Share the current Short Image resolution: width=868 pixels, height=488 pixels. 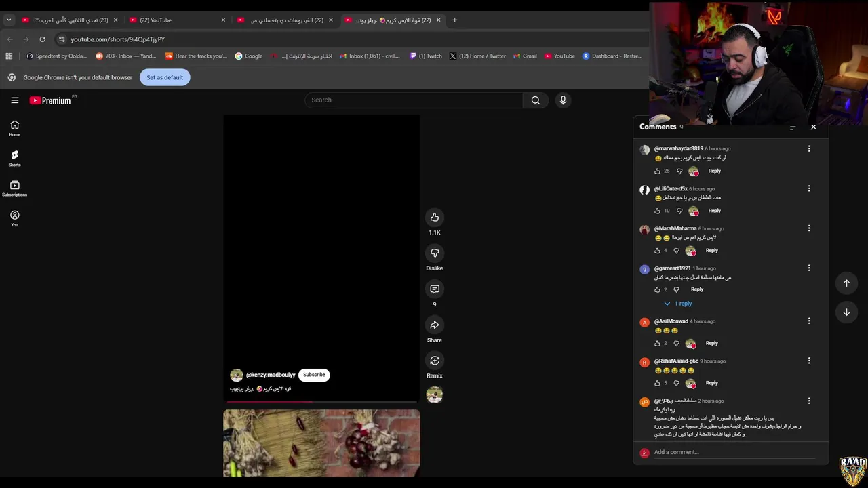coord(435,325)
